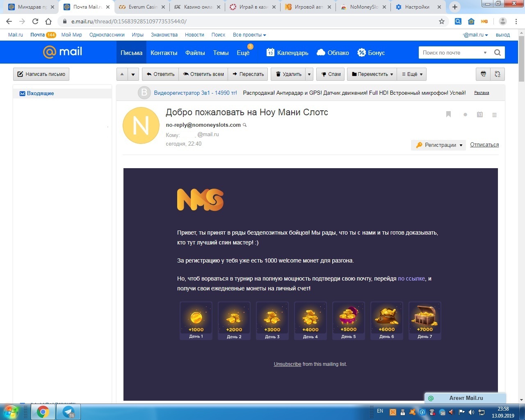Mark the email as unread with the dot
525x420 pixels.
pos(465,115)
